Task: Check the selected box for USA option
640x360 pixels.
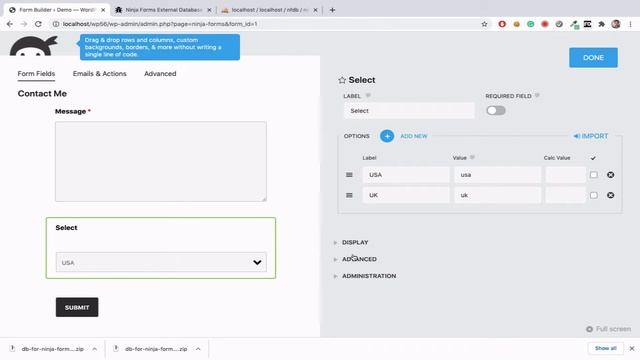Action: coord(593,175)
